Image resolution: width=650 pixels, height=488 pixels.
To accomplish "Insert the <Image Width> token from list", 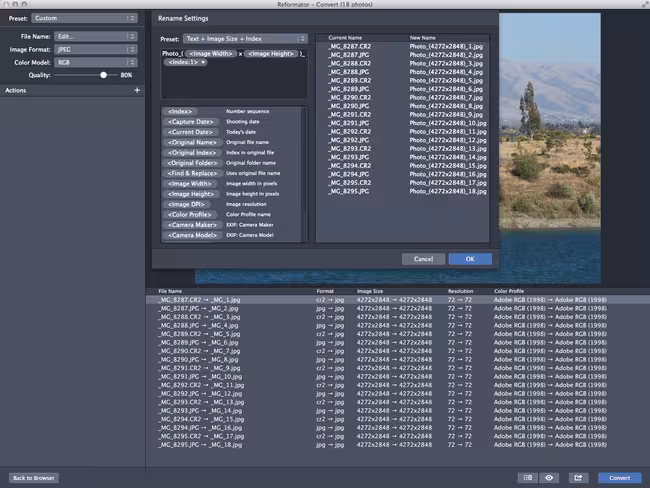I will [189, 184].
